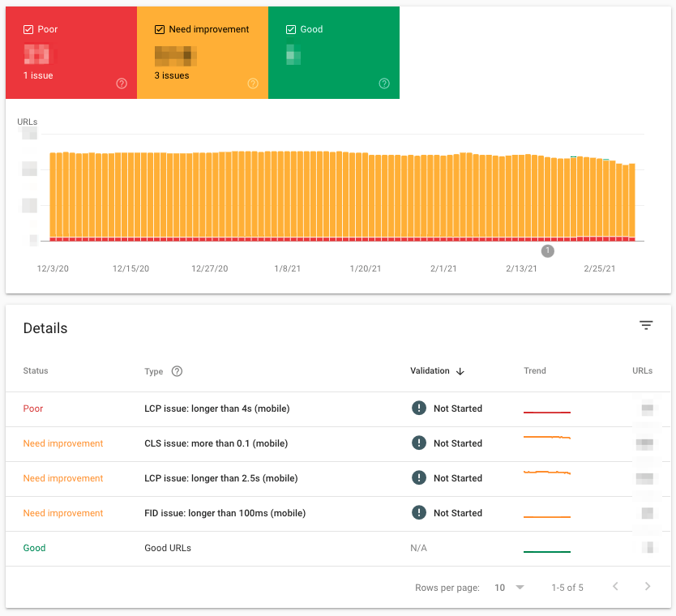Click the FID issue trend sparkline
The height and width of the screenshot is (616, 676).
click(x=546, y=516)
